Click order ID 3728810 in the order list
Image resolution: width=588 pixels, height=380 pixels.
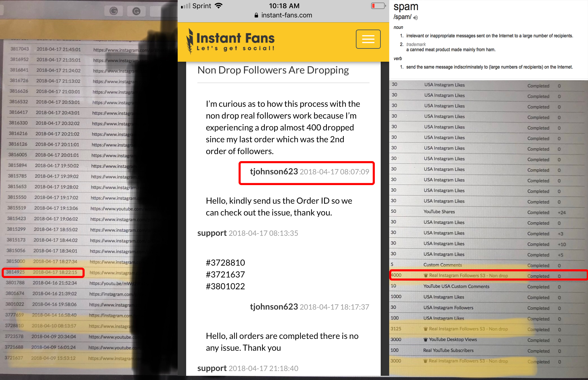point(14,325)
